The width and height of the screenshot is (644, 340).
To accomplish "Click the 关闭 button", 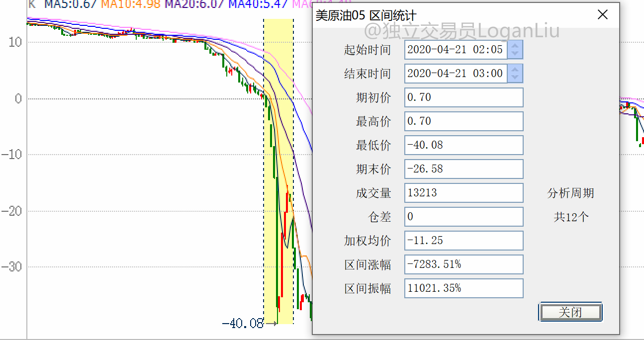I will tap(570, 312).
